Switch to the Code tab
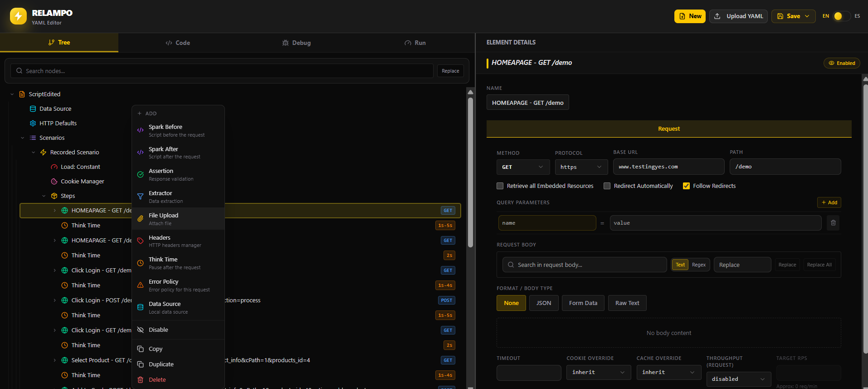This screenshot has height=389, width=868. click(178, 43)
